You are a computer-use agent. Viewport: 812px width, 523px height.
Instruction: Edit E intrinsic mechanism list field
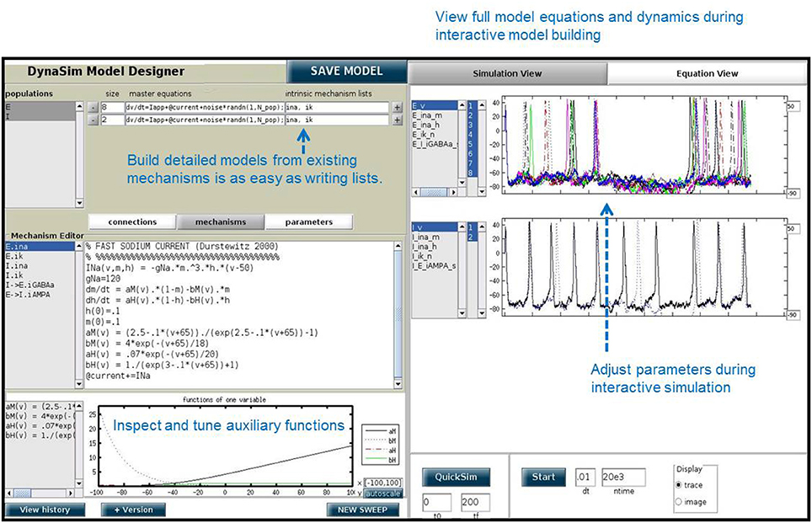tap(337, 107)
